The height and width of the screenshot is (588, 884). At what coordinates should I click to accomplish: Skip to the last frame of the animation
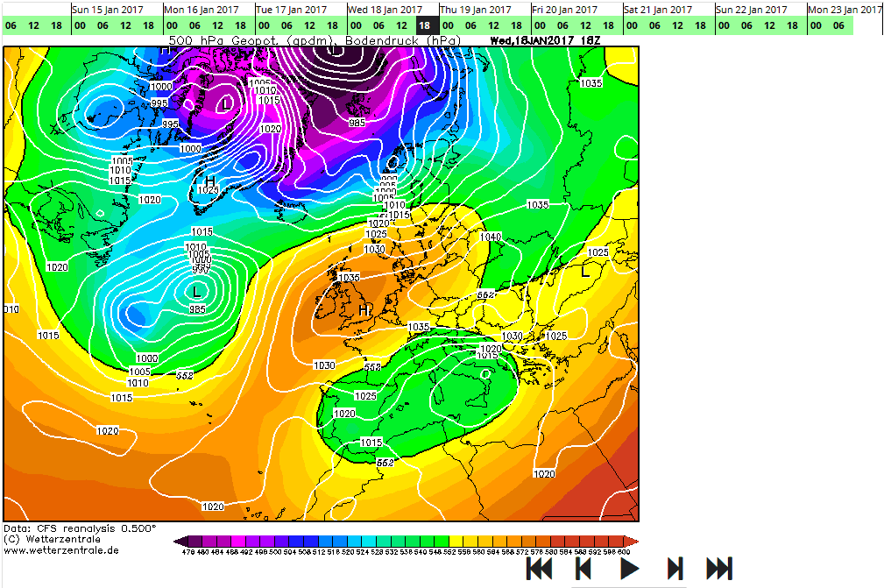coord(719,569)
